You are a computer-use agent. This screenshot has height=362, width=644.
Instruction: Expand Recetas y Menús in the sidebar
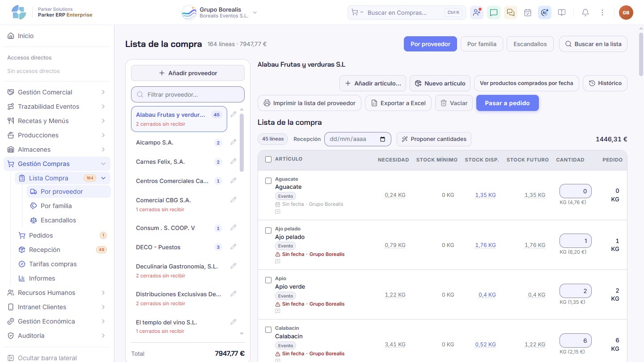pos(57,121)
